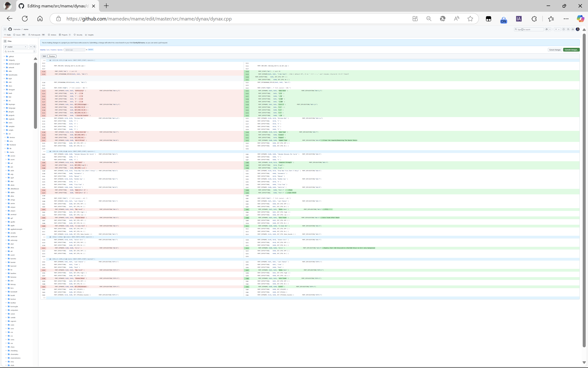
Task: Select the devices folder in tree
Action: pyautogui.click(x=12, y=138)
